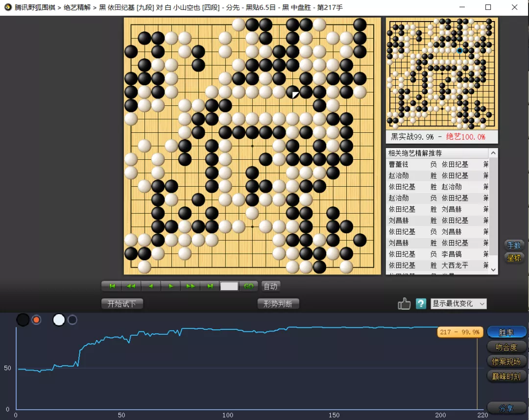Maximize the 野狐围棋 window
Viewport: 529px width, 420px height.
click(x=488, y=7)
